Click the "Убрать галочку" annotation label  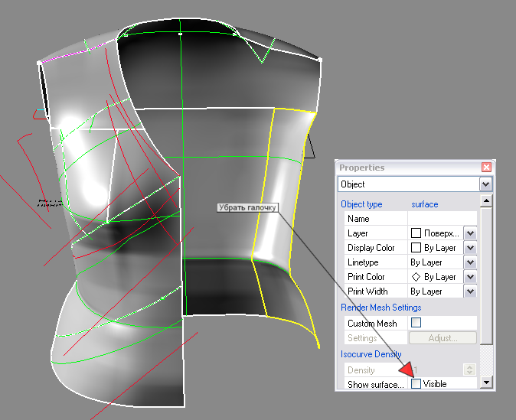tap(247, 207)
